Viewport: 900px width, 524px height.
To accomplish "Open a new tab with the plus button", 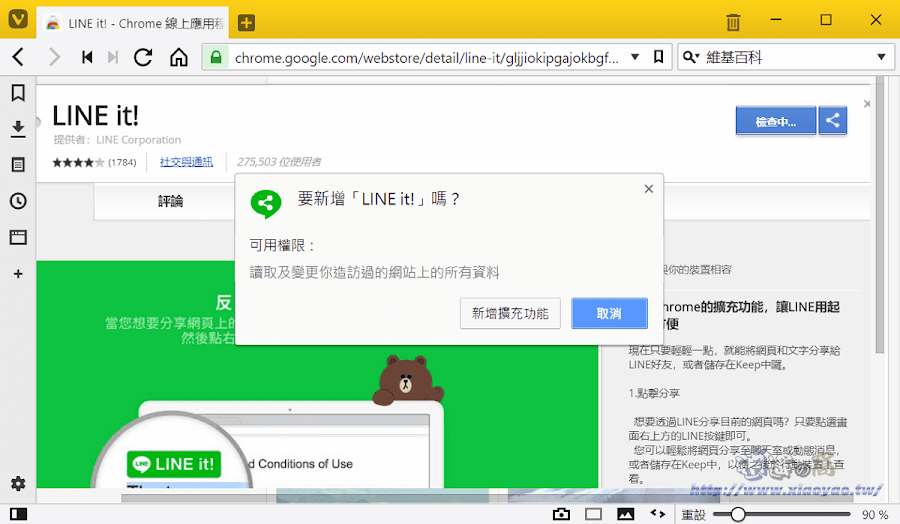I will tap(246, 23).
